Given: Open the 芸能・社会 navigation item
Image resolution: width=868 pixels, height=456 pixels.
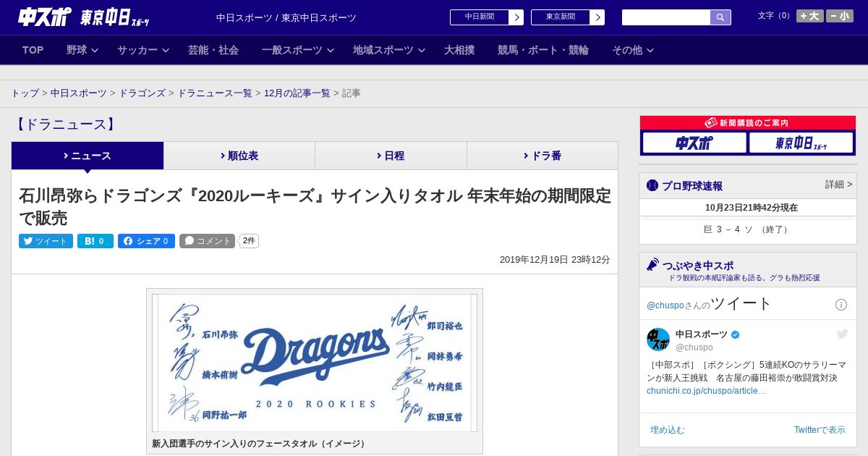Looking at the screenshot, I should click(213, 50).
